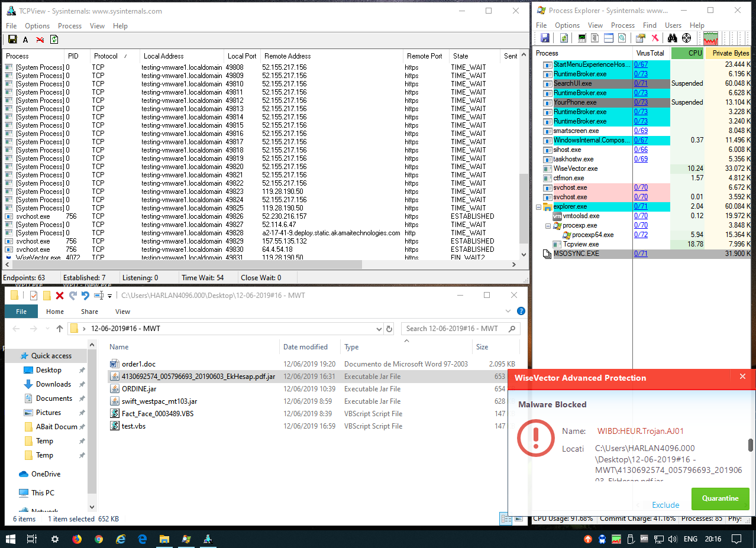The image size is (756, 548).
Task: Sort by CPU column in Process Explorer
Action: pos(688,53)
